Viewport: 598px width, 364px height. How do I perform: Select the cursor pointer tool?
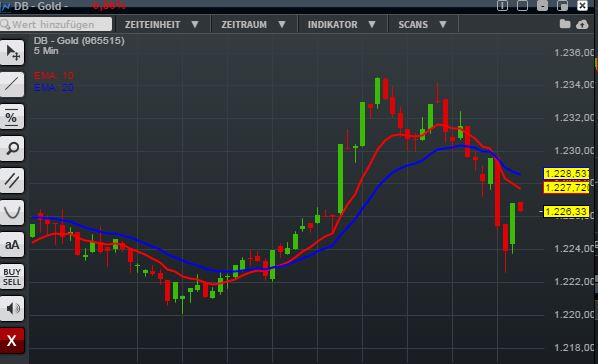coord(12,52)
